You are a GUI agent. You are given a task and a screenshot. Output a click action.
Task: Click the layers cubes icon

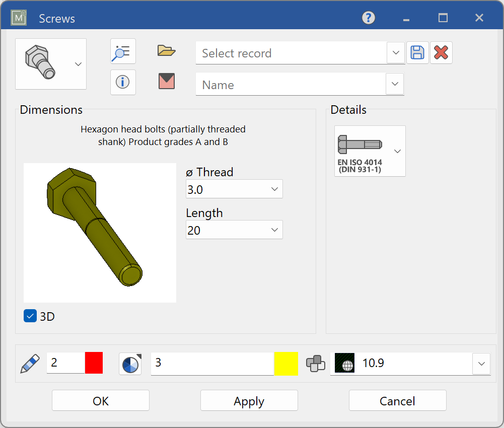317,364
